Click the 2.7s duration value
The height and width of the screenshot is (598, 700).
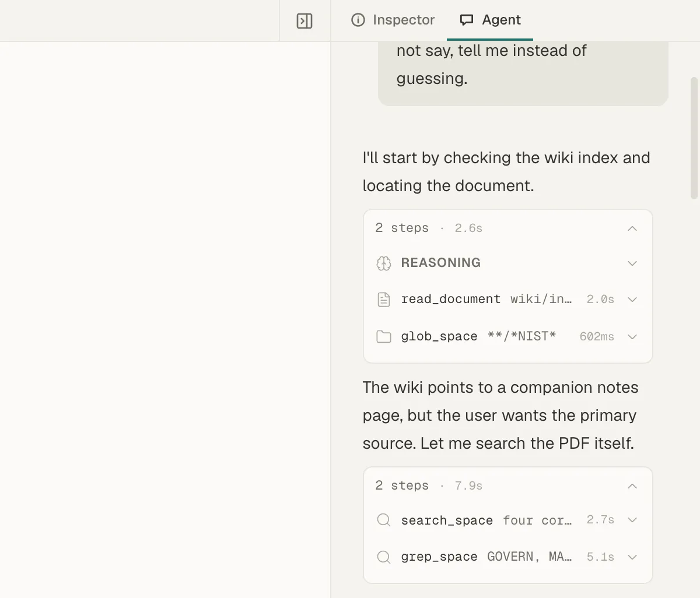tap(600, 520)
